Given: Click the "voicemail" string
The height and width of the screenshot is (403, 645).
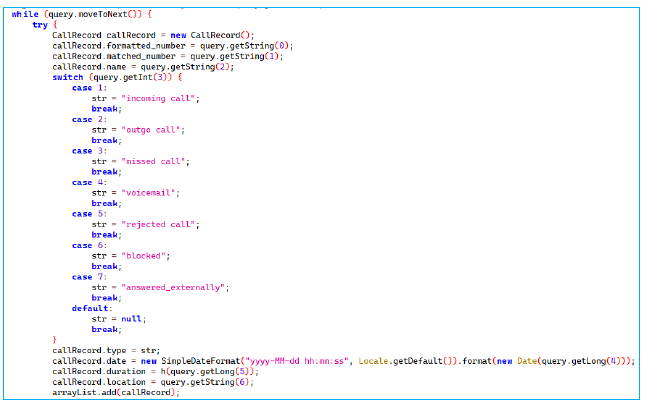Looking at the screenshot, I should [148, 193].
